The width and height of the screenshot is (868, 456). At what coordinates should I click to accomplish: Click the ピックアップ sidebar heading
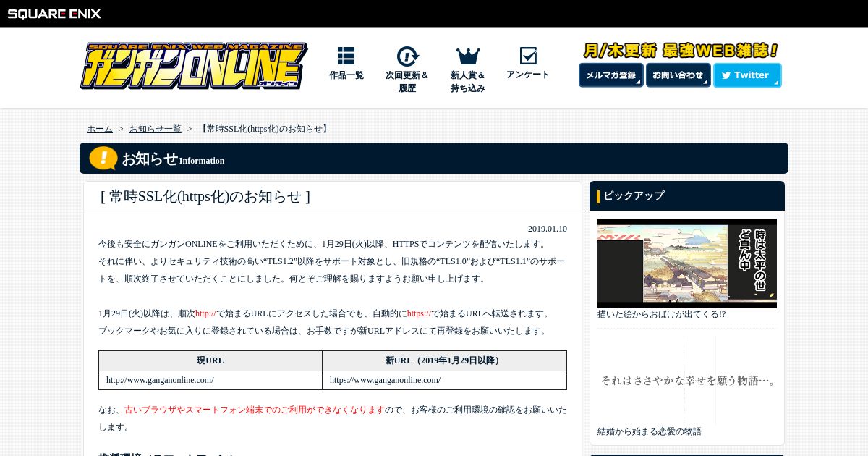point(634,195)
